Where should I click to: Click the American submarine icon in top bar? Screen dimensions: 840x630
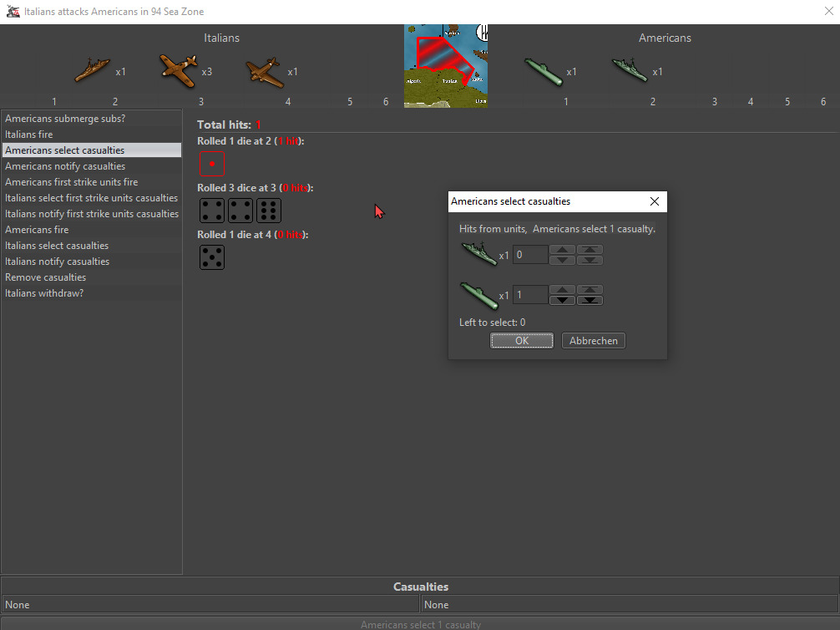click(544, 71)
